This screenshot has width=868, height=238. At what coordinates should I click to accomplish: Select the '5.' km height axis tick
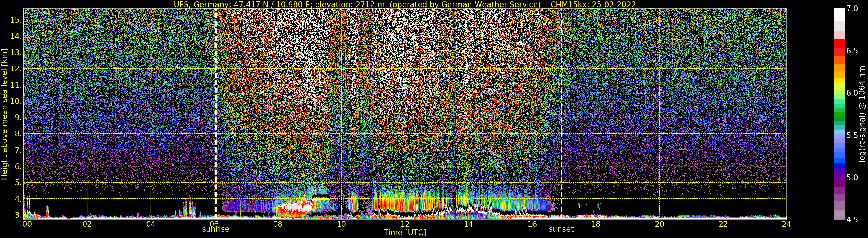coord(18,183)
